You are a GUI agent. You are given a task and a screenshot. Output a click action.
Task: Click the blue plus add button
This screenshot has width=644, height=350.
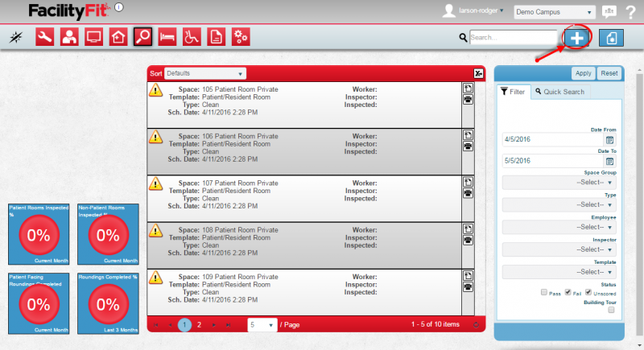[577, 38]
